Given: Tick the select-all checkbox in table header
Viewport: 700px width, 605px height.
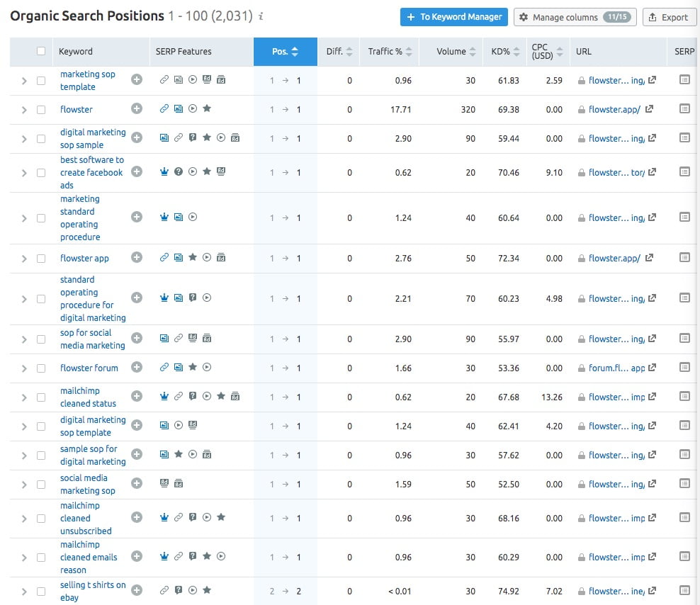Looking at the screenshot, I should click(41, 51).
